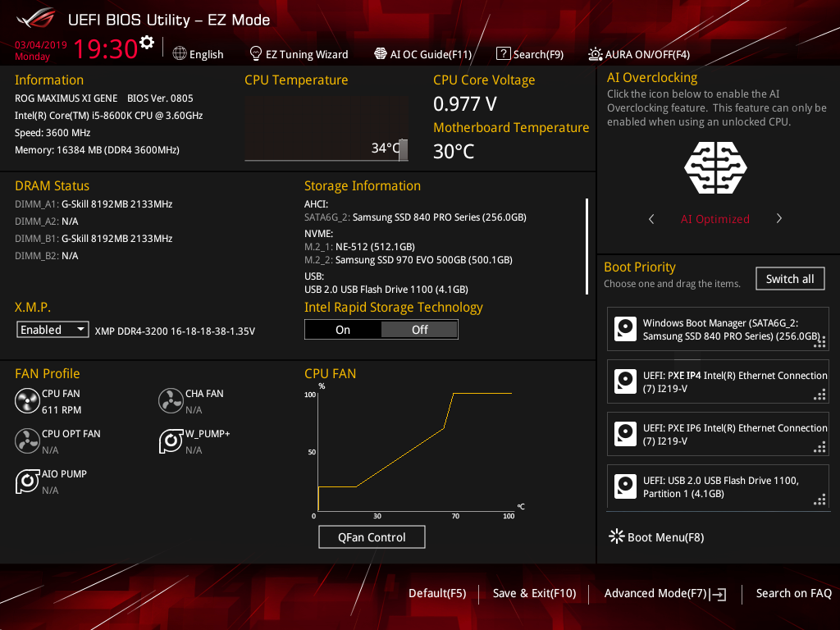Click the 03/04/2019 date text

[41, 44]
